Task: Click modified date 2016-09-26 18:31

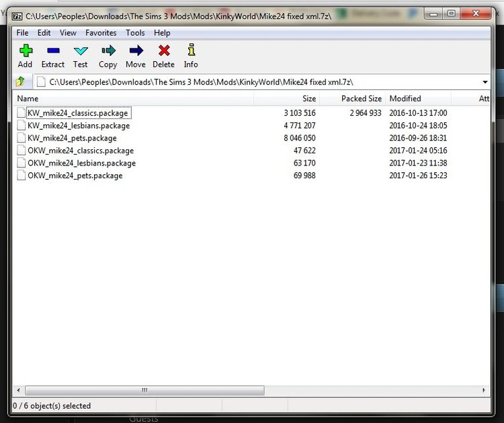Action: point(418,138)
